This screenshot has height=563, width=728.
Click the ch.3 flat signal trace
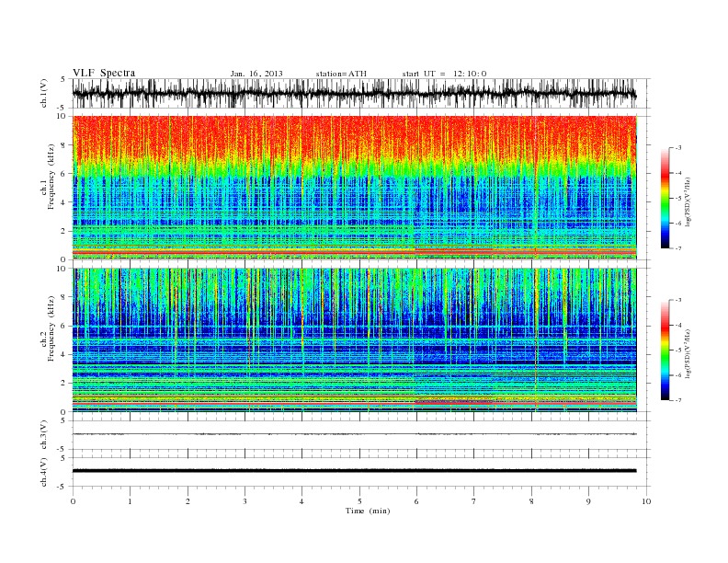[354, 434]
